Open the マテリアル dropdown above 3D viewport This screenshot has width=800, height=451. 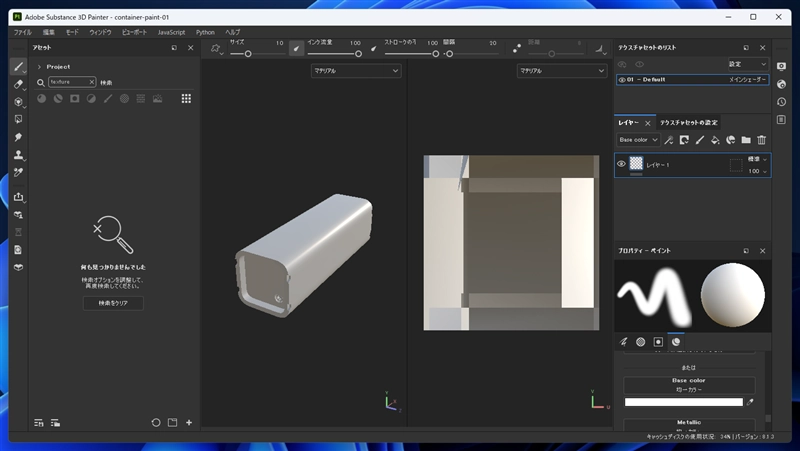356,71
